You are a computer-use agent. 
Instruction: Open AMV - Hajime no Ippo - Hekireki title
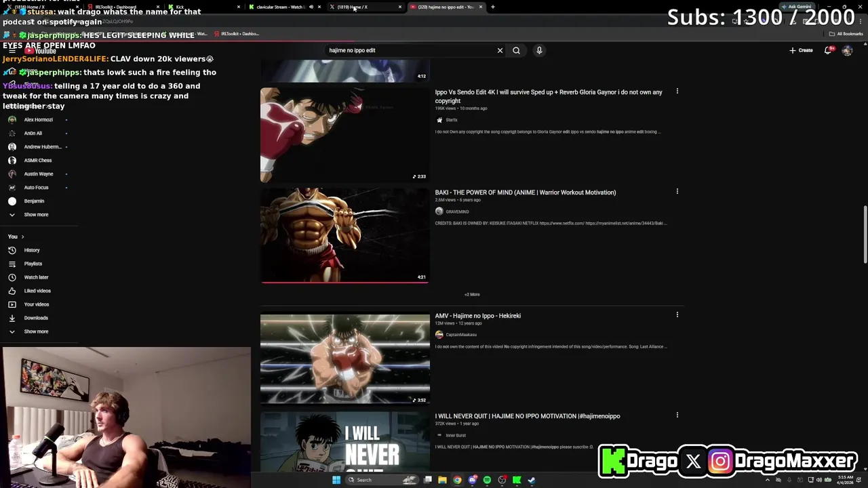tap(478, 316)
